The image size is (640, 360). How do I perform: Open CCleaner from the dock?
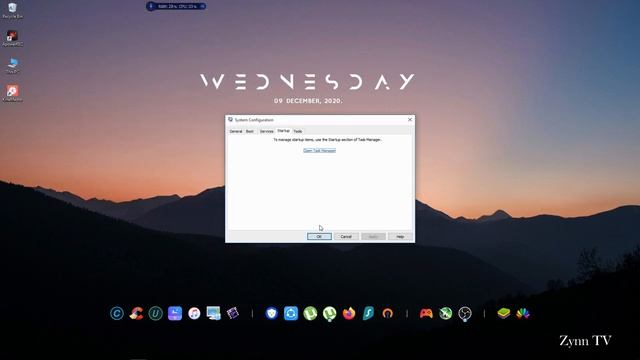click(x=136, y=313)
